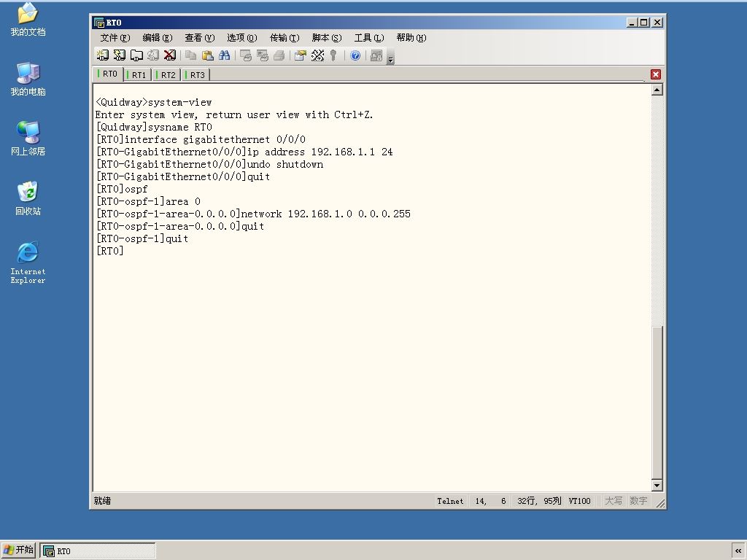Click the Paste clipboard icon

208,55
